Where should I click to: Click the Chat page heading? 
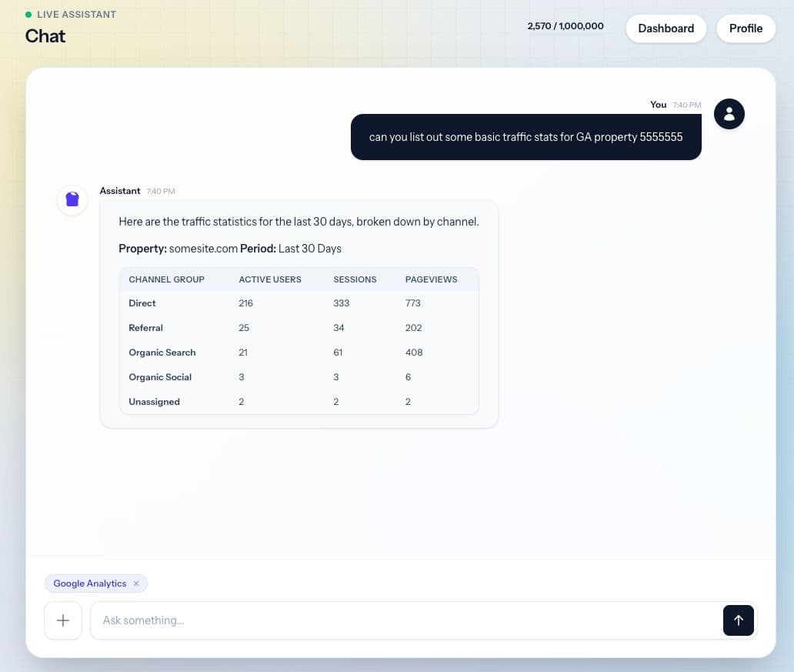[45, 36]
